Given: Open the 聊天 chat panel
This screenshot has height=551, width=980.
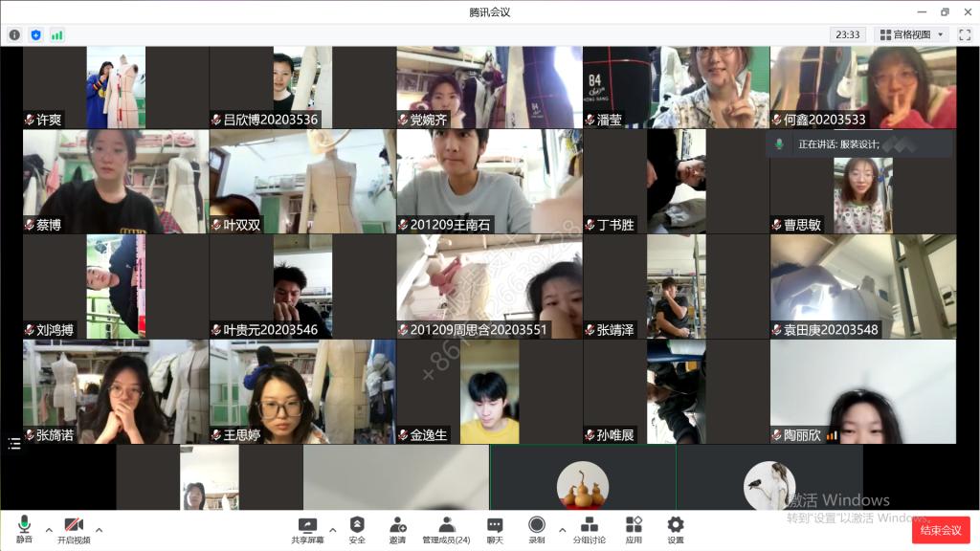Looking at the screenshot, I should pyautogui.click(x=495, y=529).
